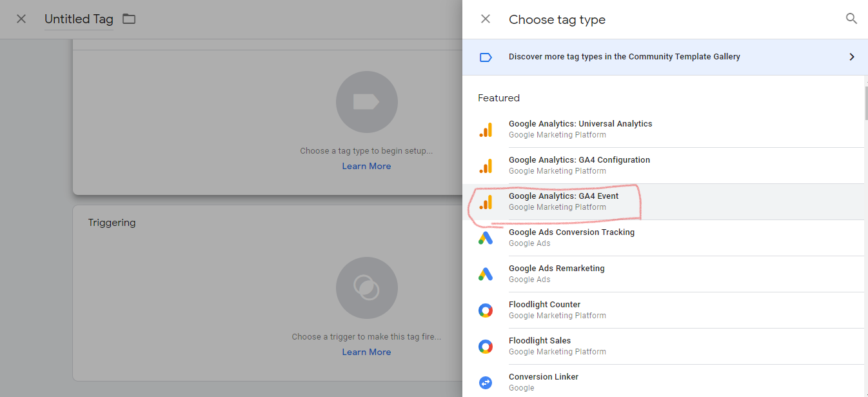The image size is (868, 397).
Task: Click the tag type list scrollbar
Action: click(x=865, y=103)
